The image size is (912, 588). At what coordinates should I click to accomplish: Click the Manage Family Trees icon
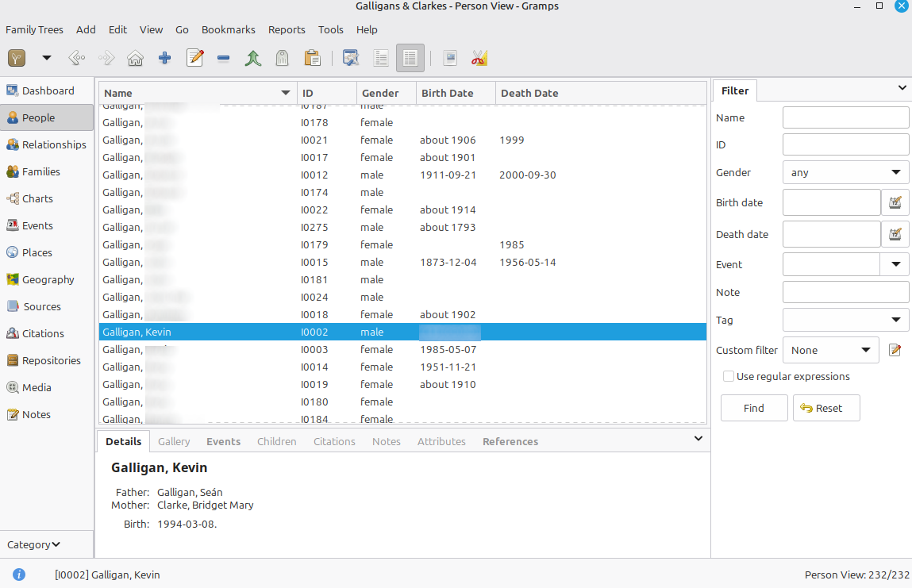17,58
